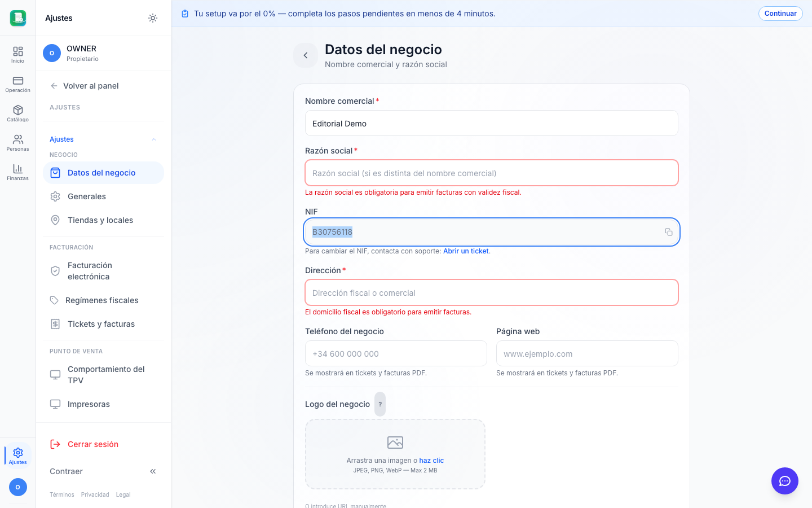
Task: Focus the Razón social field
Action: pyautogui.click(x=492, y=173)
